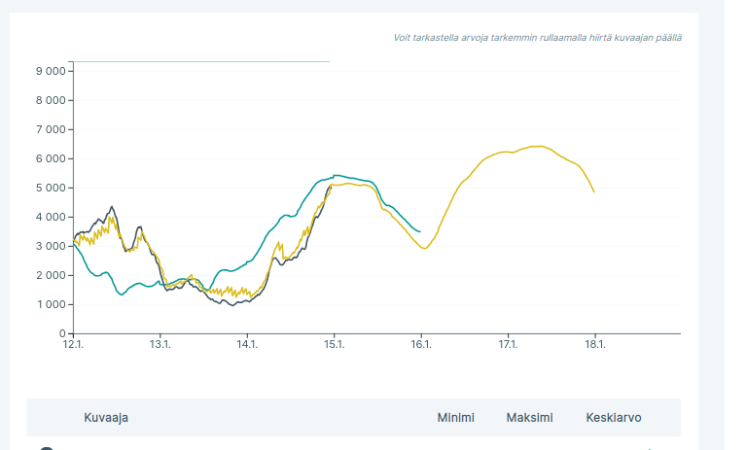
Task: Click the 14.1. date label on x-axis
Action: click(247, 345)
